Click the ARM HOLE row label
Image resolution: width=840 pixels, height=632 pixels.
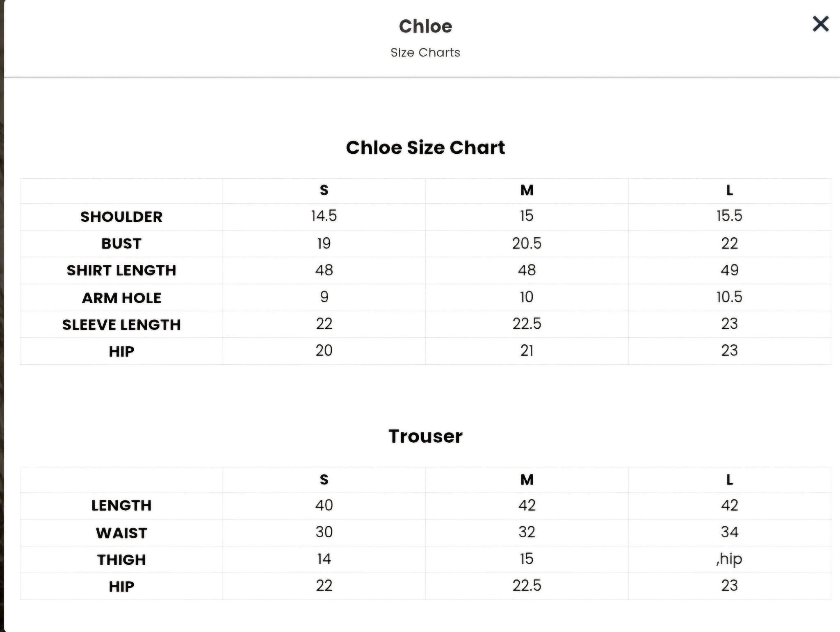(121, 298)
